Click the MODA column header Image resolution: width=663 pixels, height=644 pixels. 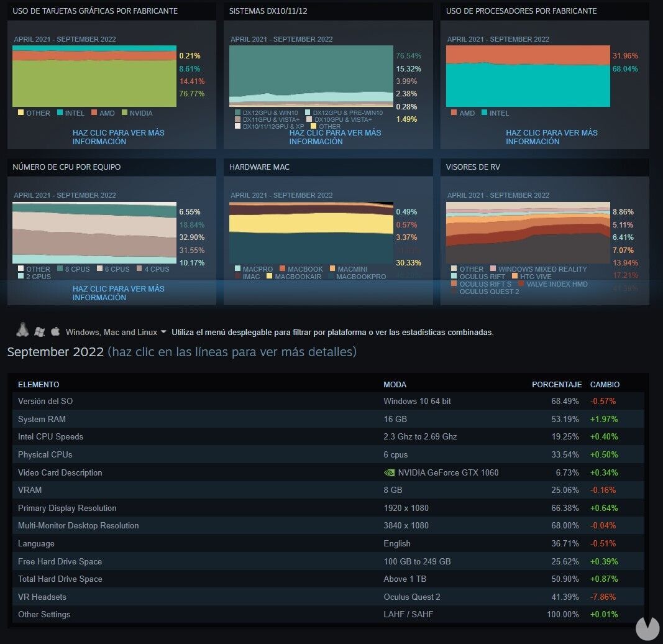point(395,385)
